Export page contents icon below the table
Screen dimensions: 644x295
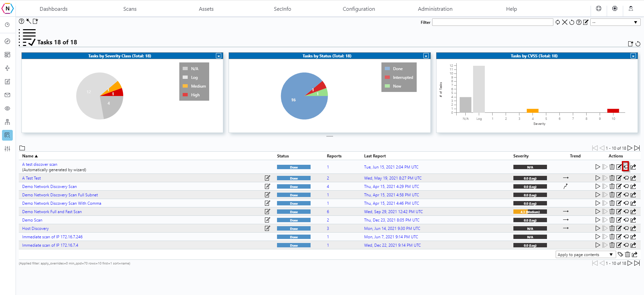635,254
